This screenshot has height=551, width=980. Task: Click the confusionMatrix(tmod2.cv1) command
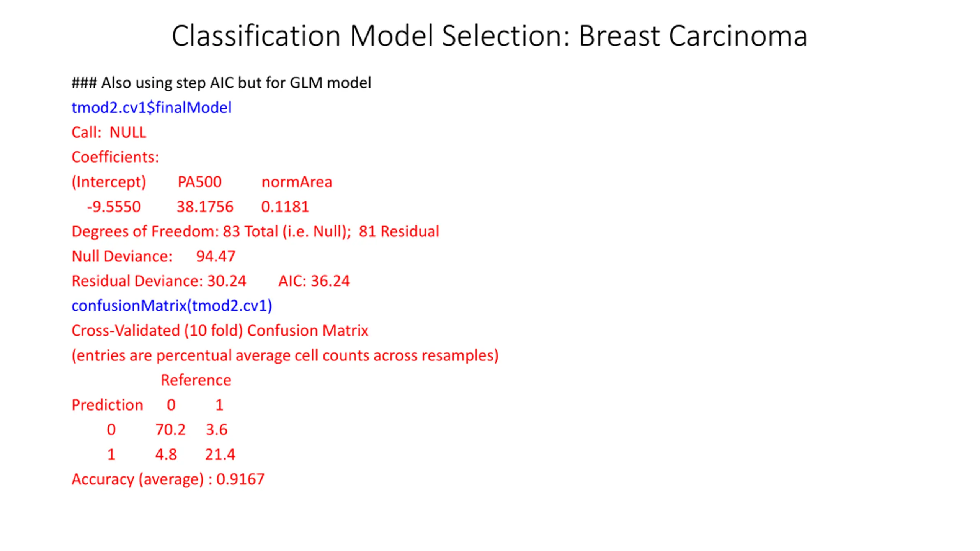pyautogui.click(x=172, y=306)
